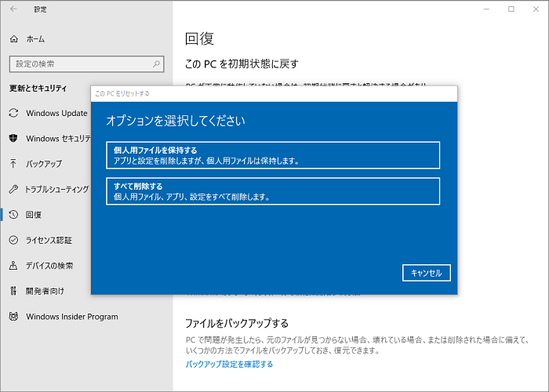Image resolution: width=549 pixels, height=392 pixels.
Task: Maximize the Settings window
Action: [x=511, y=9]
